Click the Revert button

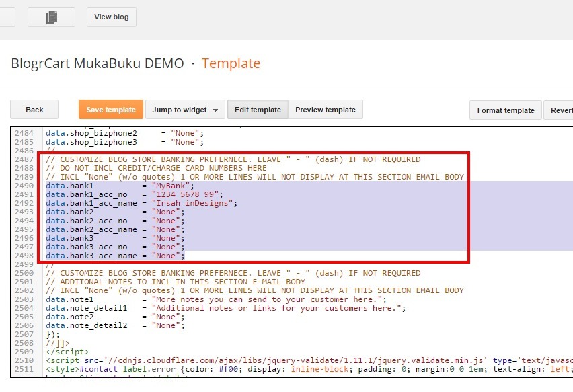click(560, 110)
